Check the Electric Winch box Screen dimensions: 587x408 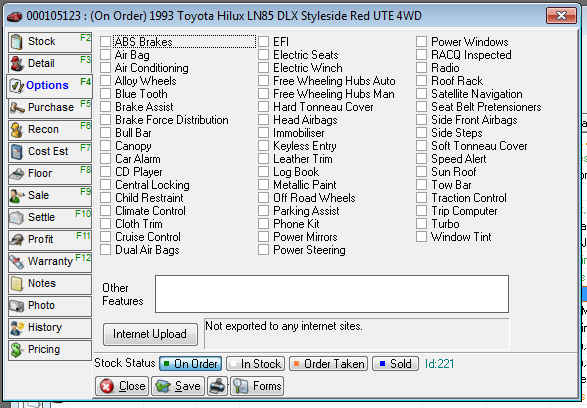point(264,68)
